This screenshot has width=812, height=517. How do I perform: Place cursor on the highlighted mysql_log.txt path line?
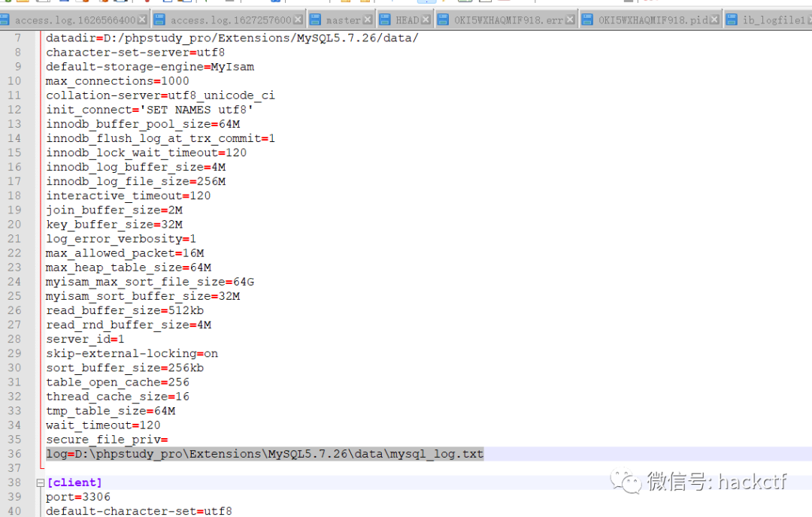[x=263, y=454]
